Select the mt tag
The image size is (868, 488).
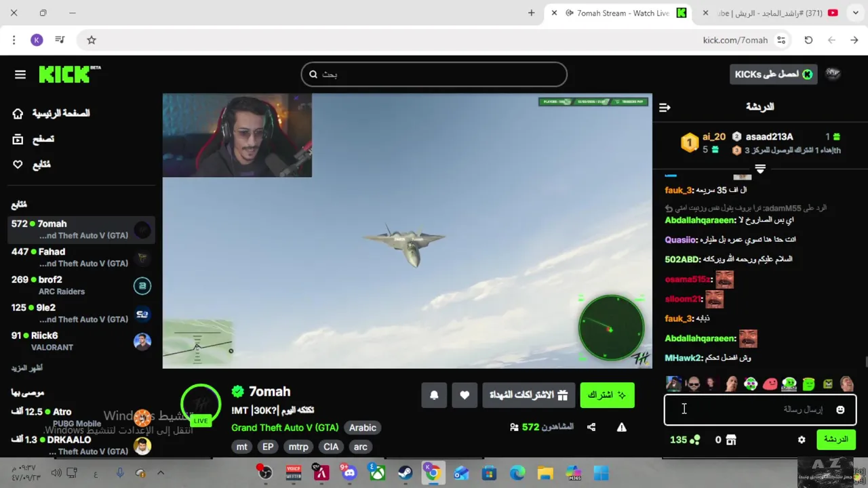pyautogui.click(x=242, y=447)
